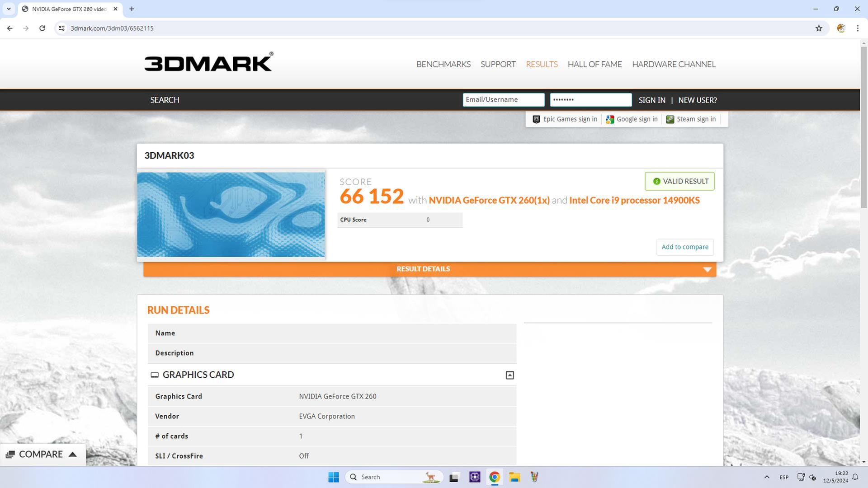Open the purple app on the taskbar

tap(475, 477)
